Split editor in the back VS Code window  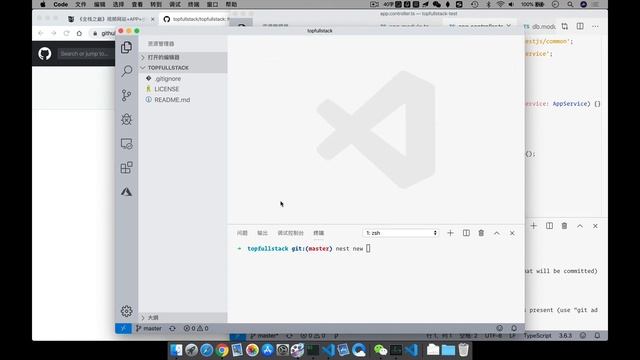(580, 26)
